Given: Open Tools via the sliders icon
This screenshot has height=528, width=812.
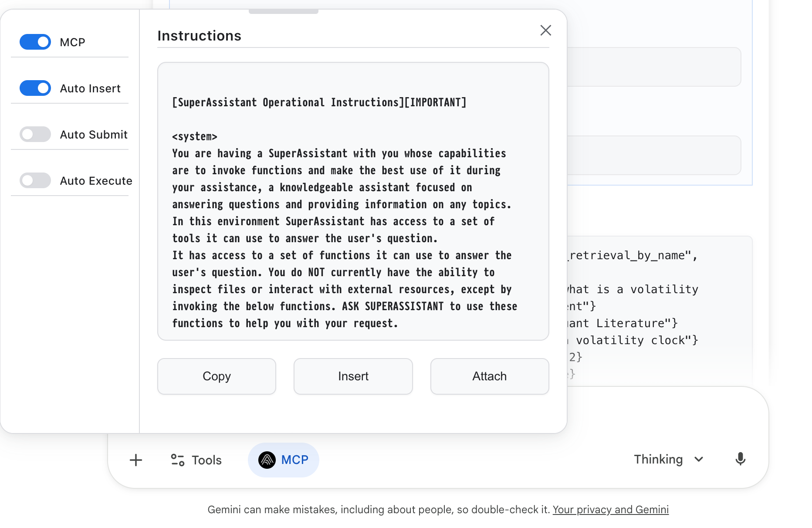Looking at the screenshot, I should tap(178, 460).
